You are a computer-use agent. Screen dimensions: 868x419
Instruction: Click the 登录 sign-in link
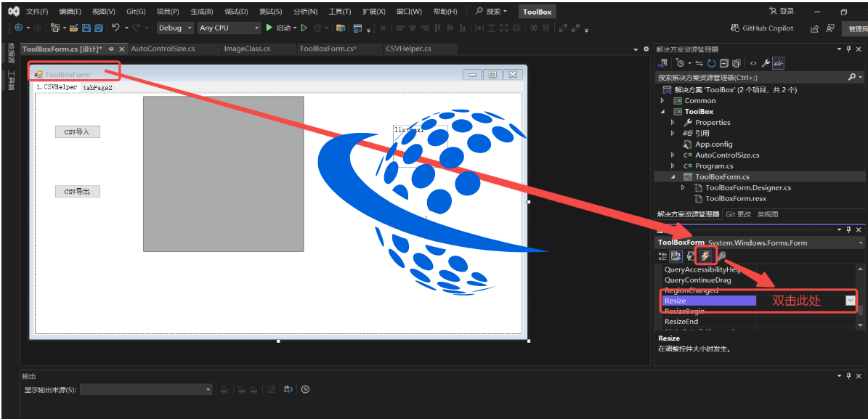click(x=782, y=11)
